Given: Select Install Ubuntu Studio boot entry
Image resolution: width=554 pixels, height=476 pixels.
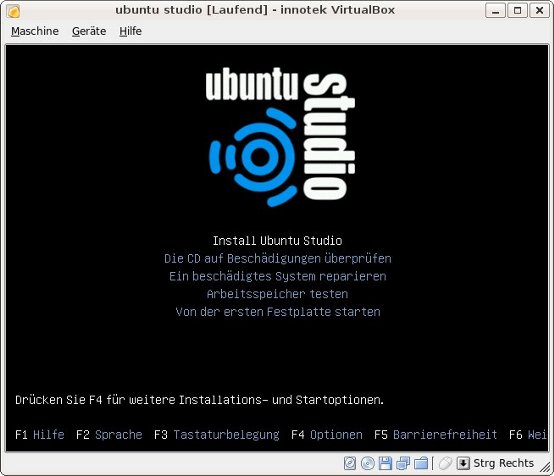Looking at the screenshot, I should [277, 241].
